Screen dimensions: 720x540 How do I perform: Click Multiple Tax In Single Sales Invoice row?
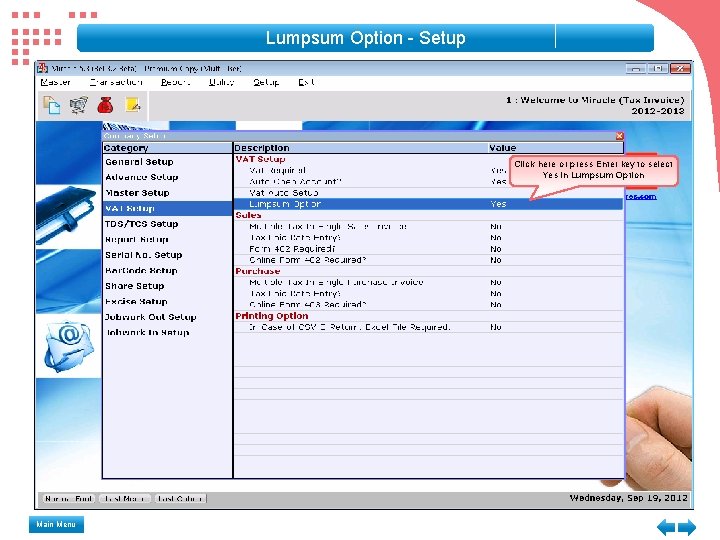click(x=428, y=226)
